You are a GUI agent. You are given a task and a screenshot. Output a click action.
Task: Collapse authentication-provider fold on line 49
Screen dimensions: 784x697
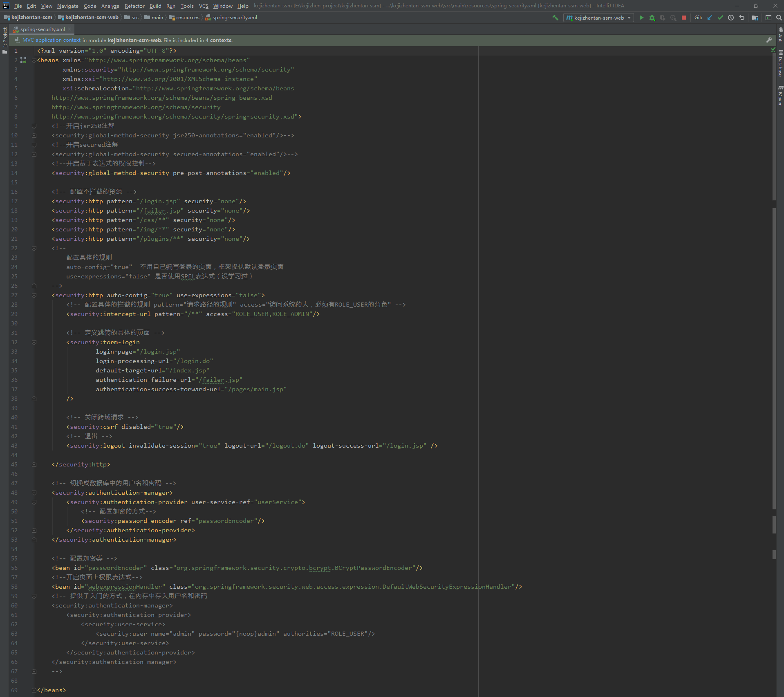tap(34, 502)
